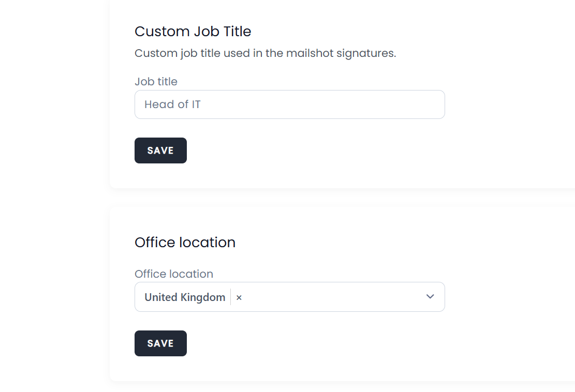Click the "Custom Job Title" section heading
Screen dimensions: 575x392
[193, 32]
